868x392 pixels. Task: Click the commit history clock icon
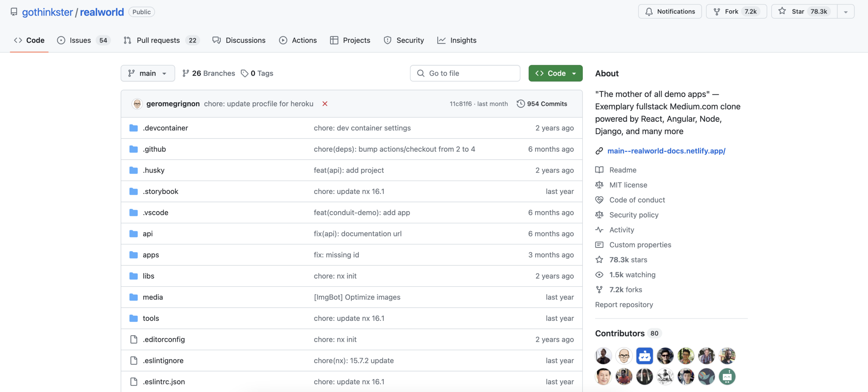(x=520, y=104)
